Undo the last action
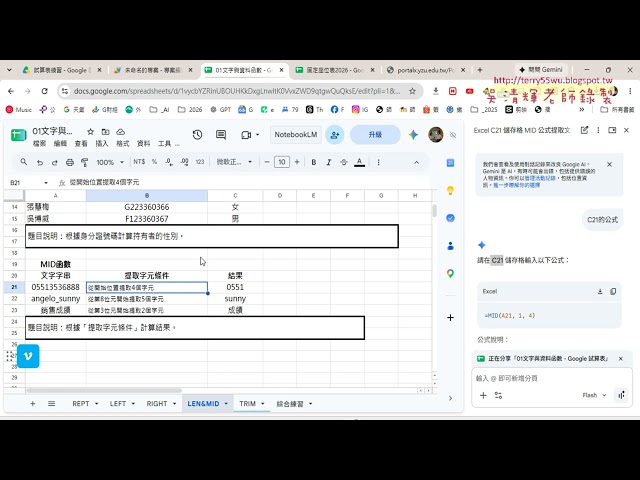 pyautogui.click(x=40, y=162)
